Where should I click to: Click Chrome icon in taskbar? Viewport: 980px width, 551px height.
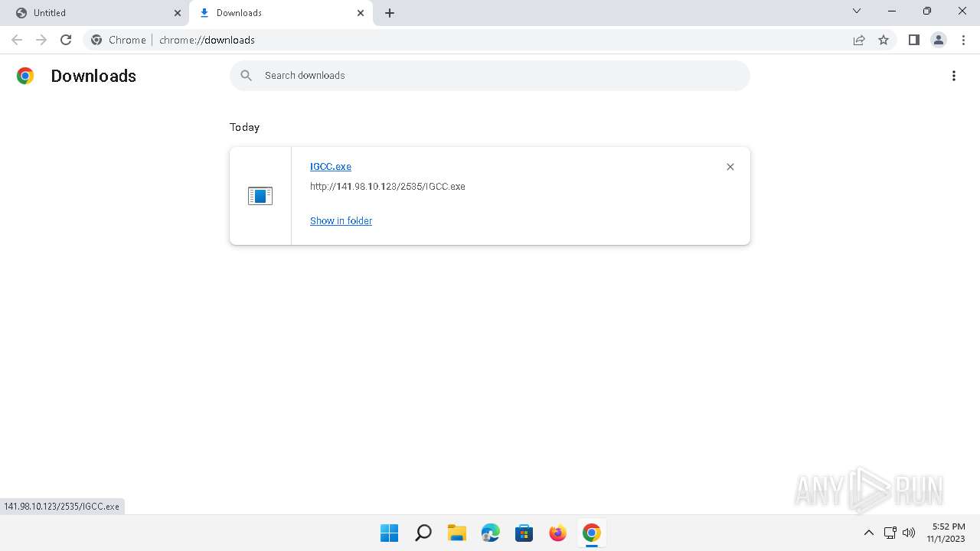click(592, 533)
